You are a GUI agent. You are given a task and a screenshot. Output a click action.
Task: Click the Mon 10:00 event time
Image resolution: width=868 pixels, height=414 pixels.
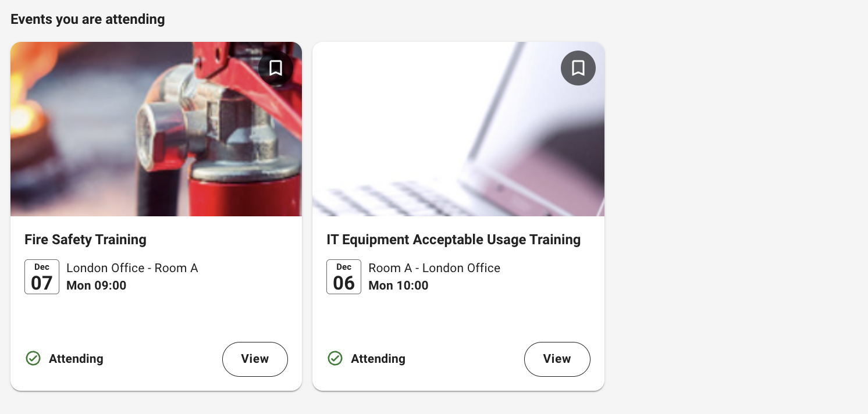point(398,285)
